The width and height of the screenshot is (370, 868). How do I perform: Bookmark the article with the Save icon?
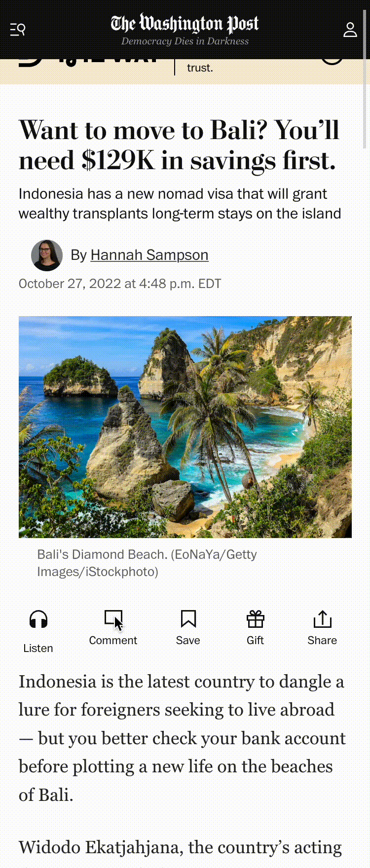pos(188,618)
